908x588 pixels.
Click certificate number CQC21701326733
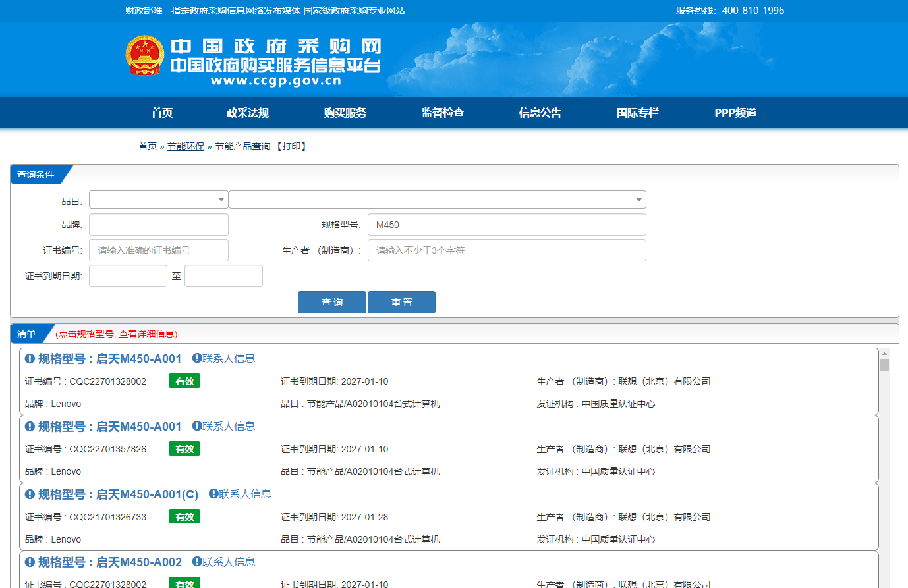coord(108,517)
